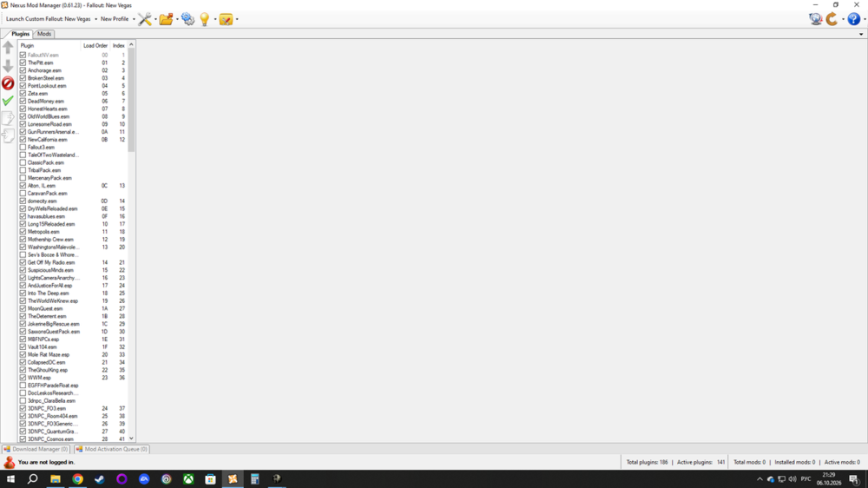The width and height of the screenshot is (868, 488).
Task: Click plugin list scroll-down arrow
Action: pos(131,439)
